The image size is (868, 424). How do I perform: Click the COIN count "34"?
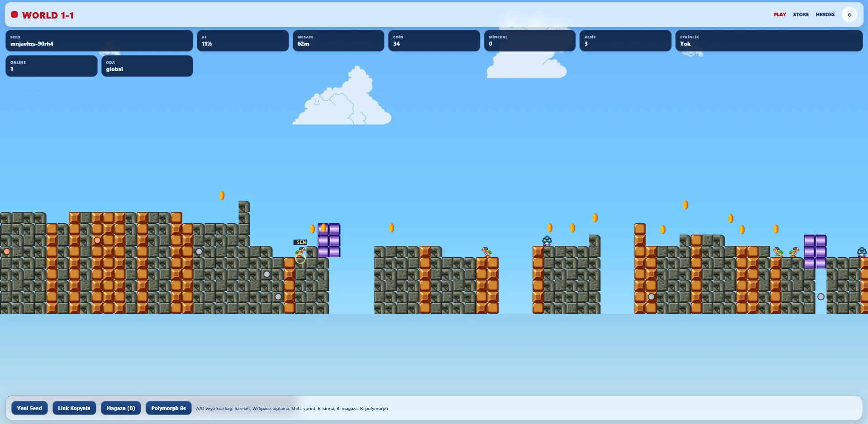[x=396, y=44]
